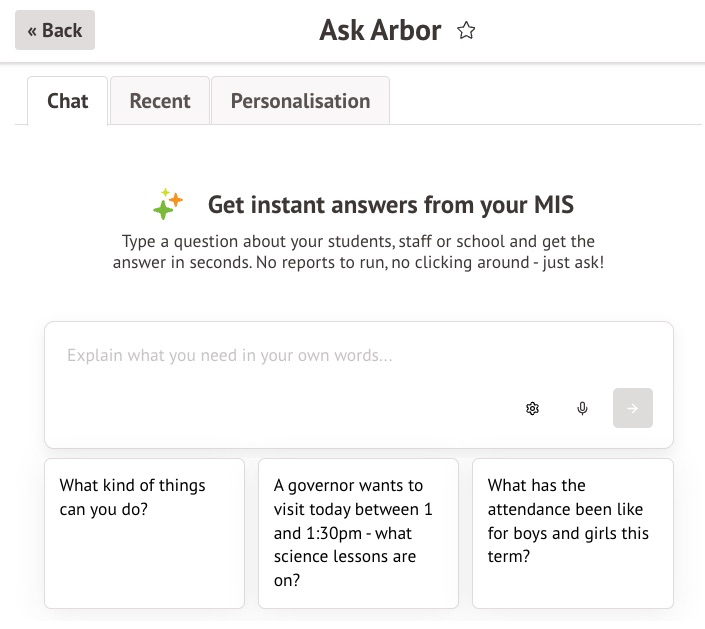Click the word "MIS" in the heading
This screenshot has width=705, height=629.
[554, 206]
